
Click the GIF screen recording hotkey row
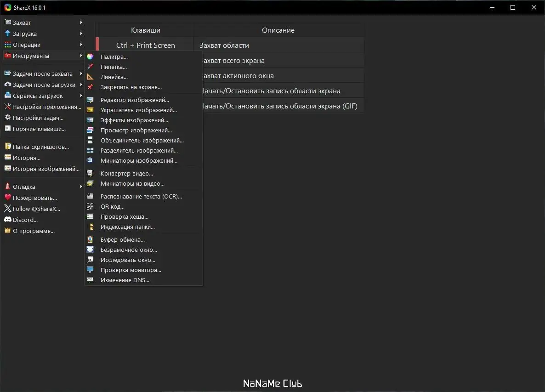tap(283, 106)
